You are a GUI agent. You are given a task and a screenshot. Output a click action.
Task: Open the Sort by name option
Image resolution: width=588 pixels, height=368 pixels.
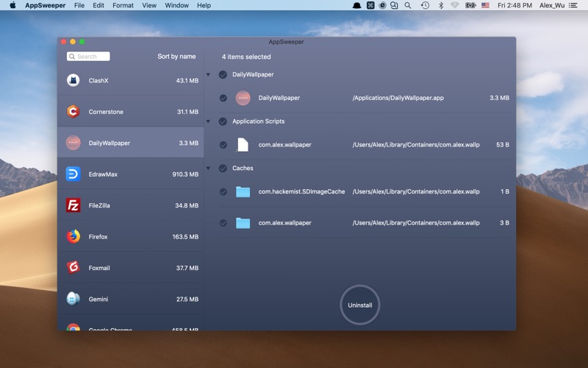(x=176, y=57)
